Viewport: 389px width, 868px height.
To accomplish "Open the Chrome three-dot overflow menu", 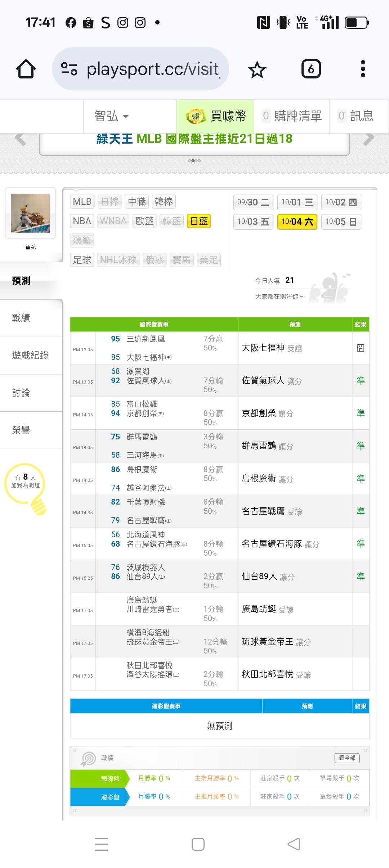I will [x=363, y=69].
